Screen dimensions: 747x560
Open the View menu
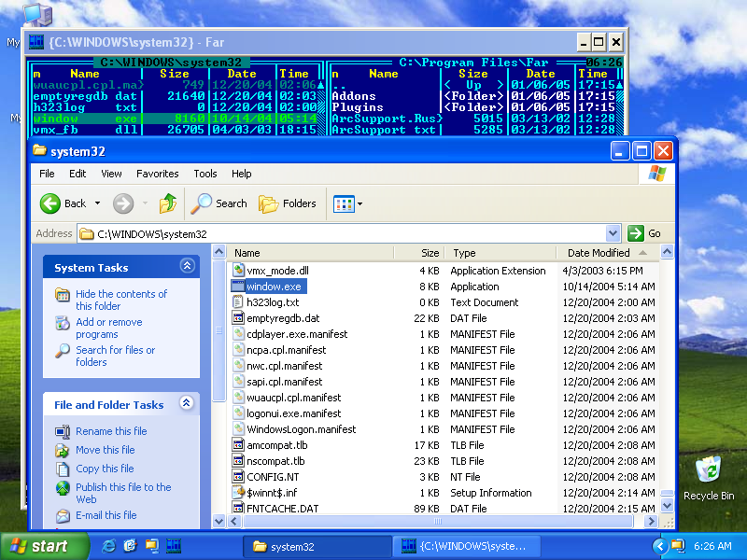point(111,174)
